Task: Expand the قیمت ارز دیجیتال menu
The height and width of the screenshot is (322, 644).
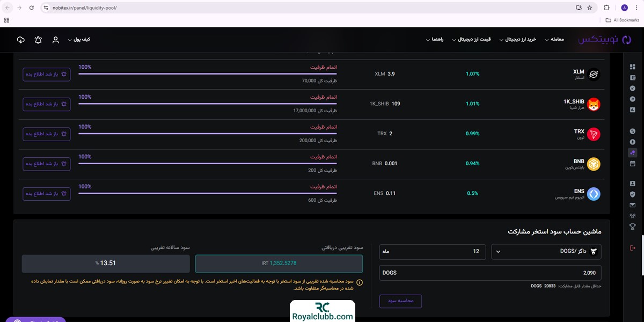Action: (472, 40)
